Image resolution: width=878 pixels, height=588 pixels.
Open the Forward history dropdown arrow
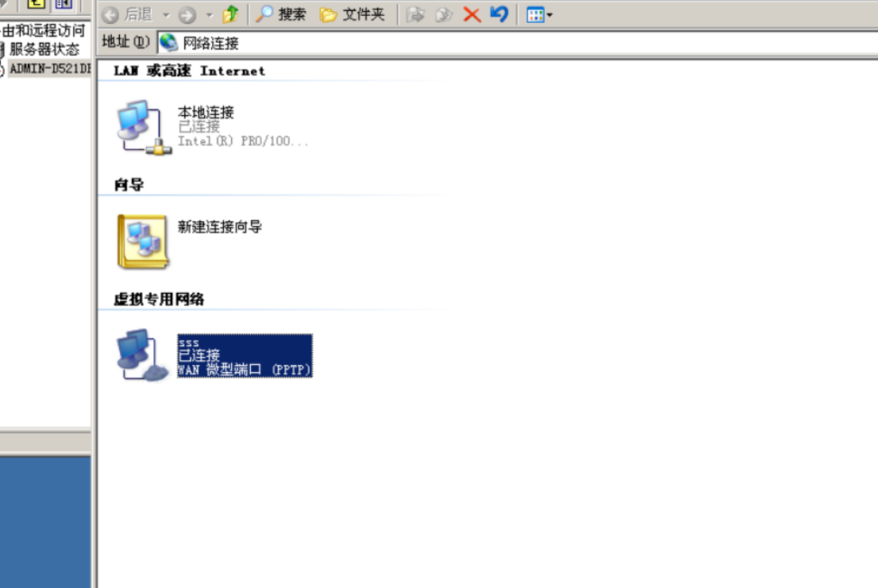(x=210, y=14)
